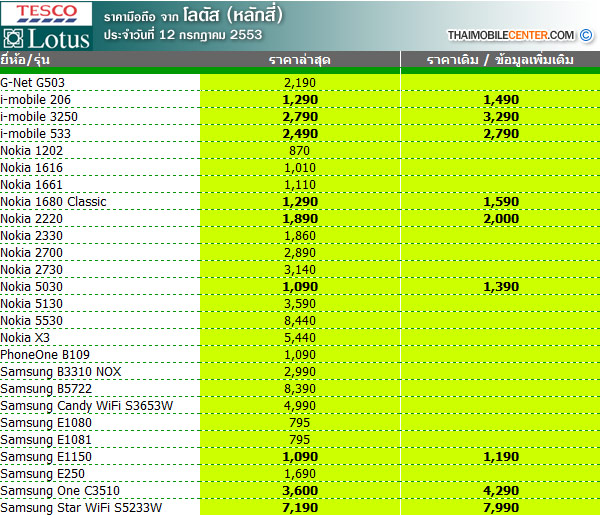Click i-mobile 533 old price 2,790
This screenshot has width=600, height=515.
[x=501, y=134]
